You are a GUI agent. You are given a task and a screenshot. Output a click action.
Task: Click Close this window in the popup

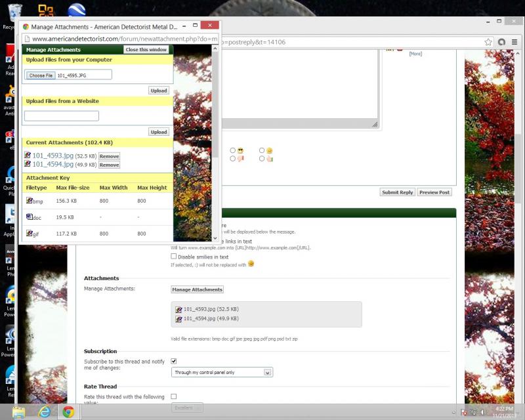click(146, 50)
